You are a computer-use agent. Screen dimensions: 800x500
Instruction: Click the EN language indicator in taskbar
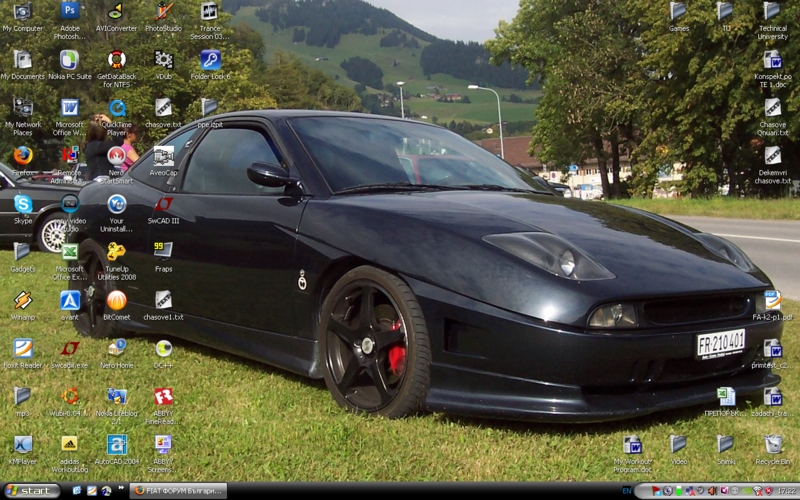coord(626,491)
